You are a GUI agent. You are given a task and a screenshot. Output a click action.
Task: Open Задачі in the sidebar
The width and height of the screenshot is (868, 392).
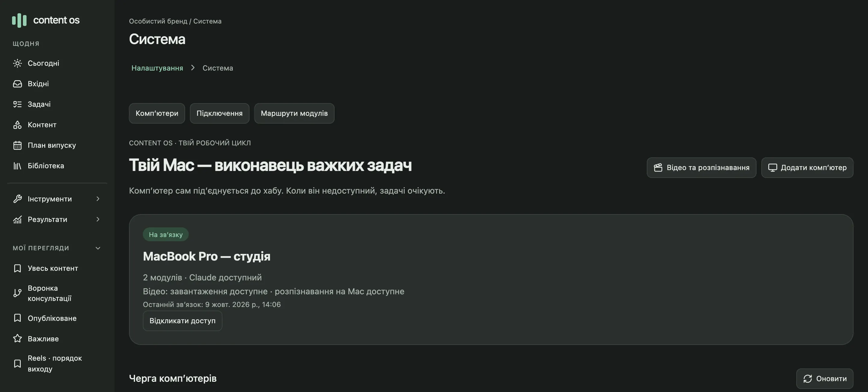coord(57,105)
